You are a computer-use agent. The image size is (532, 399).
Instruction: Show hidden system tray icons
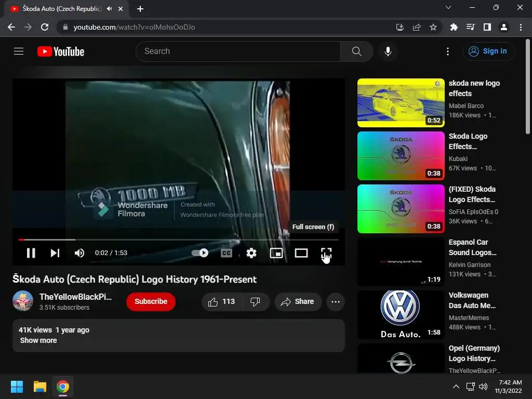456,387
